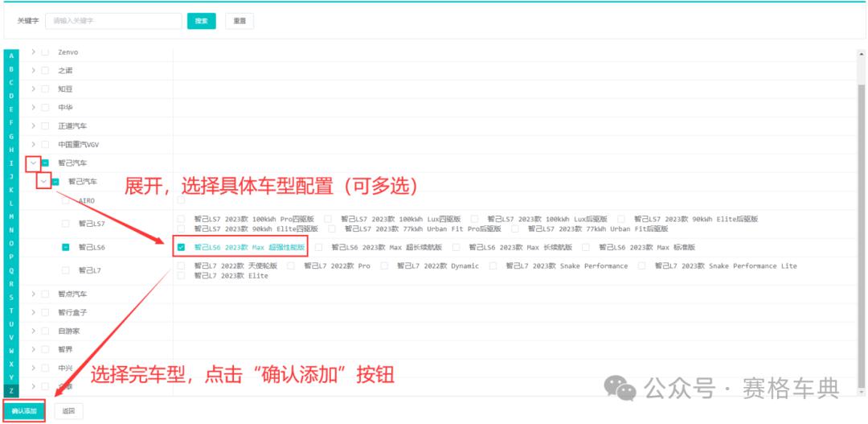Uncheck 智己LS6 2023款 Max 超强性能版
The height and width of the screenshot is (424, 868).
point(181,247)
